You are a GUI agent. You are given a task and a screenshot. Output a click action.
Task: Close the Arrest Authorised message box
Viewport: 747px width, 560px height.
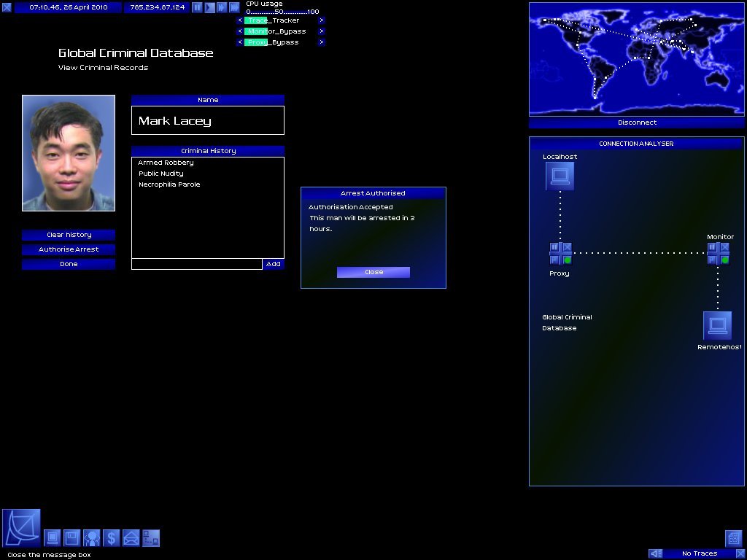click(373, 272)
